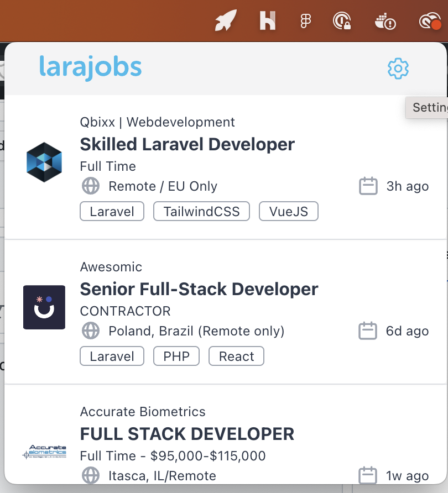Click the globe icon beside Remote / EU Only
Viewport: 448px width, 493px height.
pyautogui.click(x=91, y=186)
